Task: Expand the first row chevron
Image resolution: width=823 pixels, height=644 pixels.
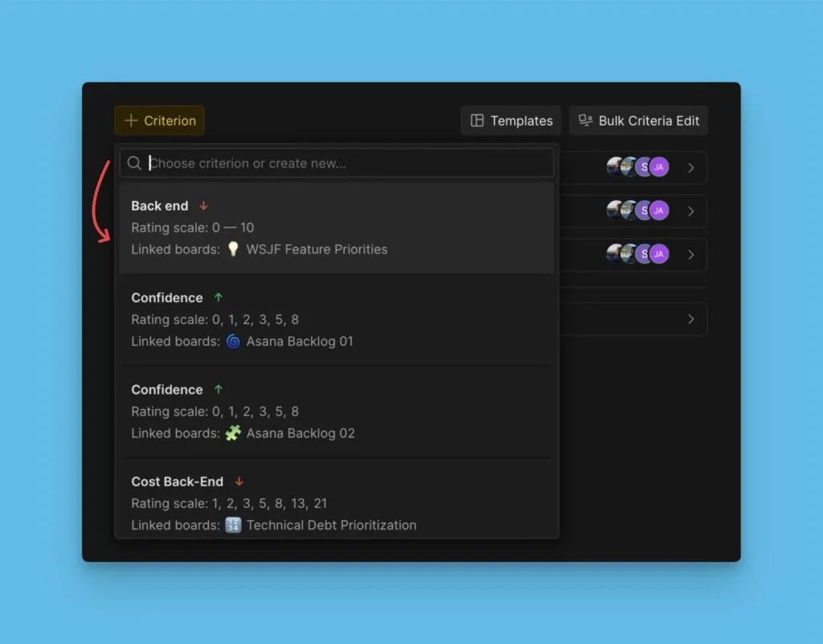Action: coord(690,168)
